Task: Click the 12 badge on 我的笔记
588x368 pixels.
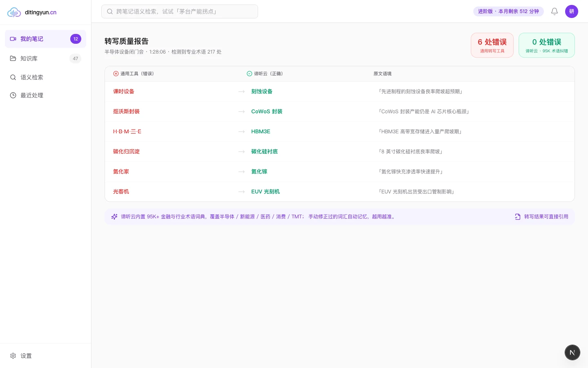Action: (x=76, y=39)
